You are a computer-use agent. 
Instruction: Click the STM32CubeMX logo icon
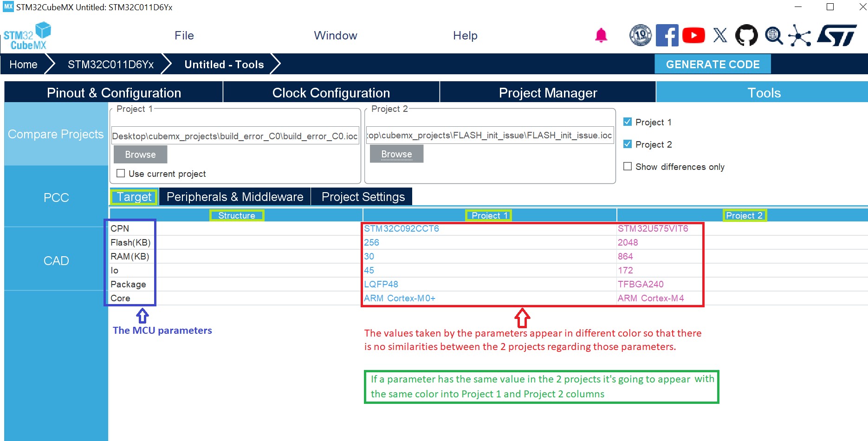tap(27, 36)
